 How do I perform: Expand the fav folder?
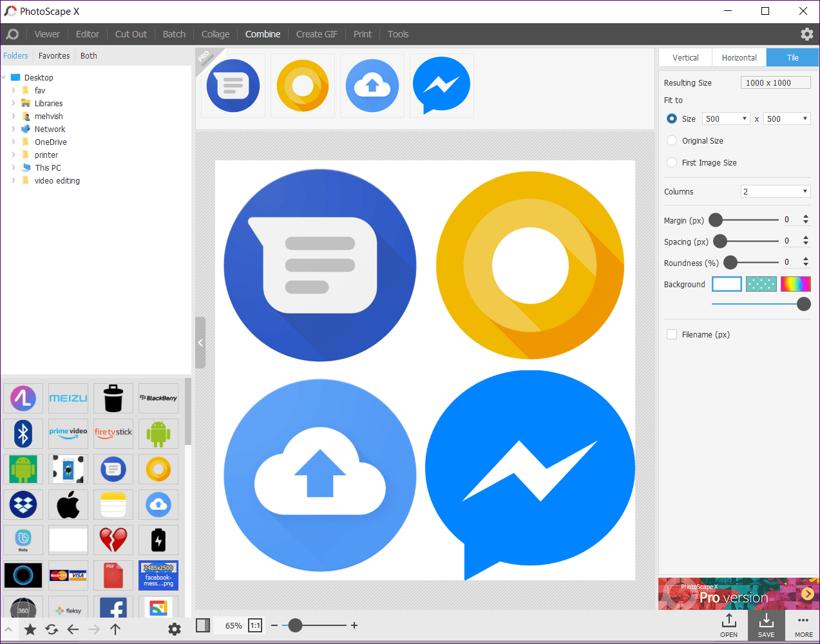pyautogui.click(x=14, y=90)
